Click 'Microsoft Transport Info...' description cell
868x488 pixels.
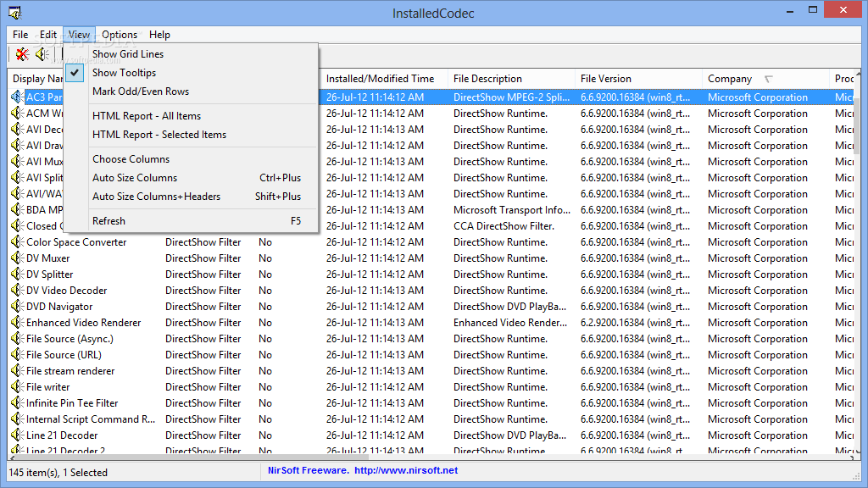click(x=511, y=210)
